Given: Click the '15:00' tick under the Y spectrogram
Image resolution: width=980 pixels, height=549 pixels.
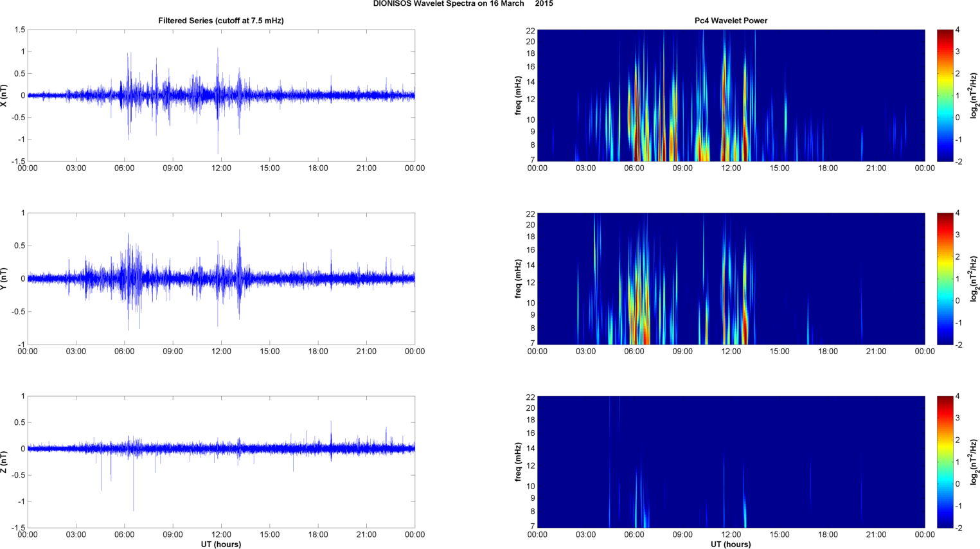Looking at the screenshot, I should click(780, 352).
